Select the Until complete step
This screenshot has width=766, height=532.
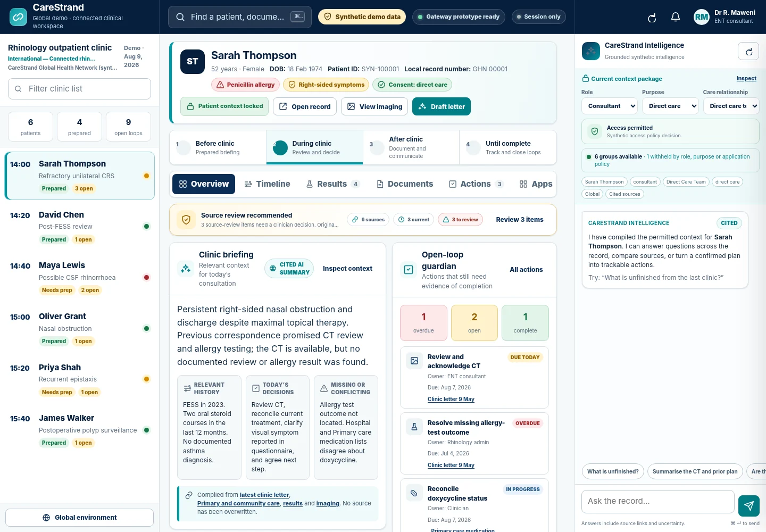point(508,147)
